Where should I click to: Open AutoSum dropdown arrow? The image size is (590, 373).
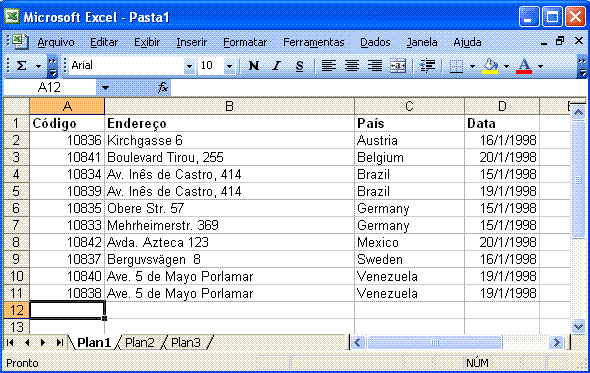click(38, 66)
